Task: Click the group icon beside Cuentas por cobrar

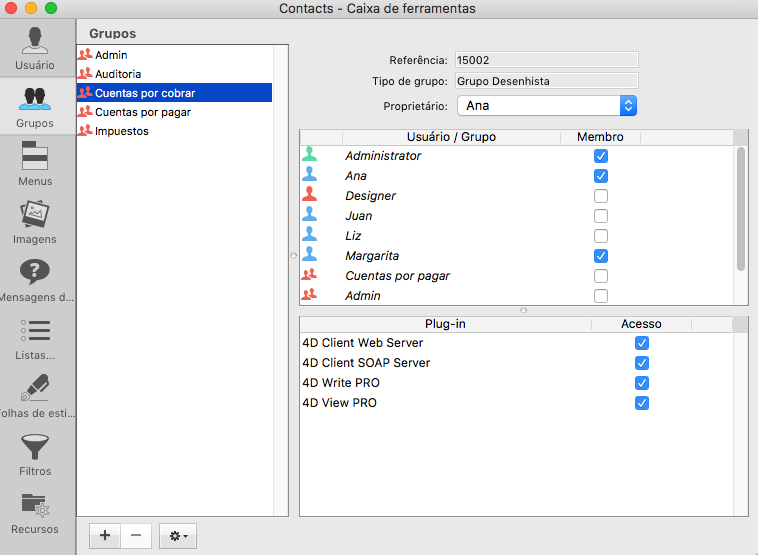Action: pyautogui.click(x=85, y=92)
